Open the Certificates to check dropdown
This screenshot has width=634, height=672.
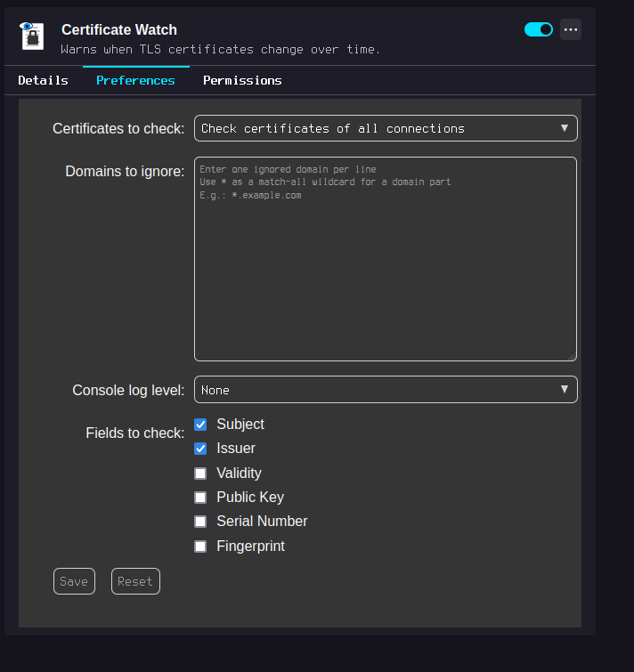[x=385, y=128]
